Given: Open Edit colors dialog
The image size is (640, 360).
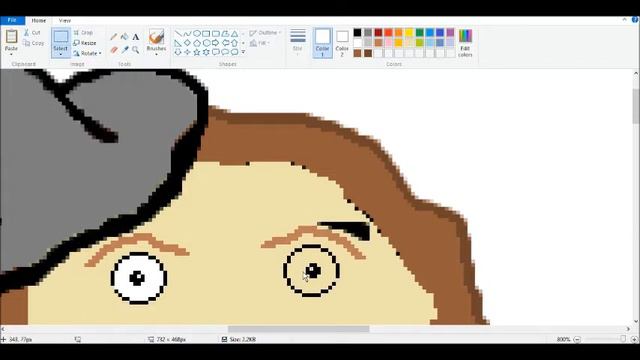Looking at the screenshot, I should (x=465, y=42).
